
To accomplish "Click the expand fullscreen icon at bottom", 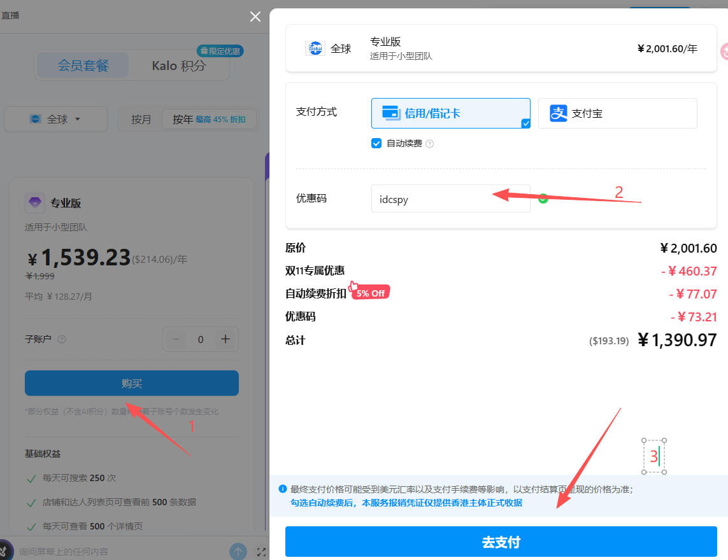I will point(261,552).
